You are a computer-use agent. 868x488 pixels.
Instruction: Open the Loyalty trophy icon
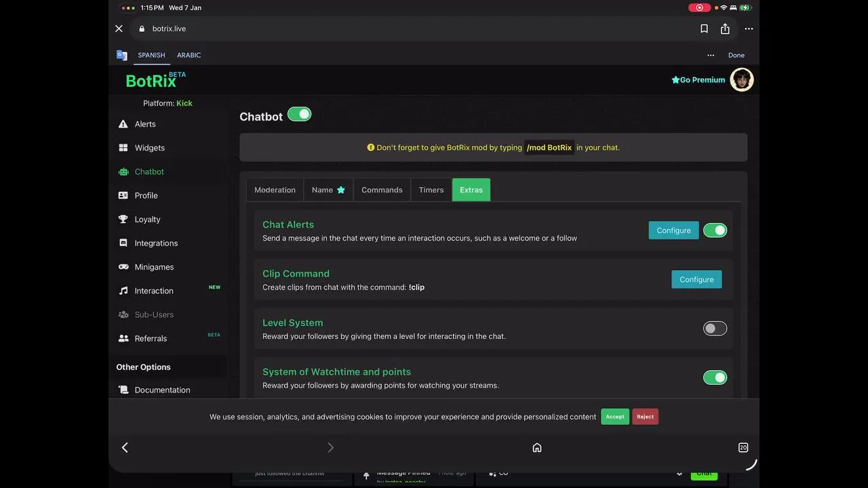point(123,219)
